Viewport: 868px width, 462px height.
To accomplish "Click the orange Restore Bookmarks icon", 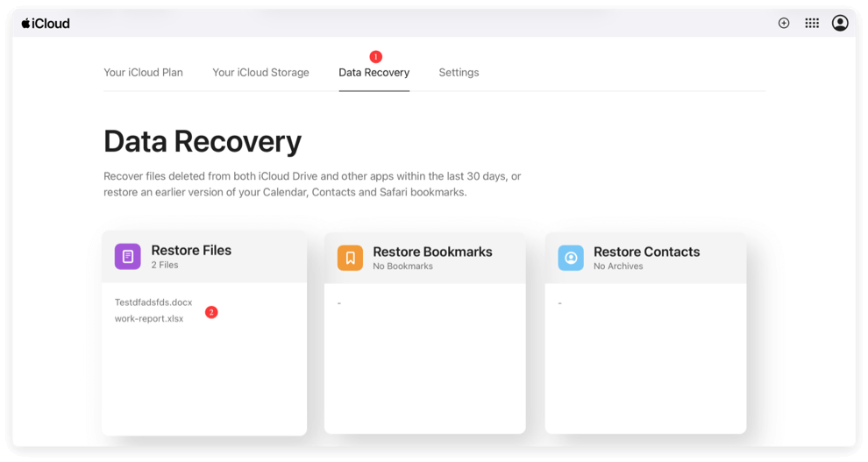I will point(351,258).
